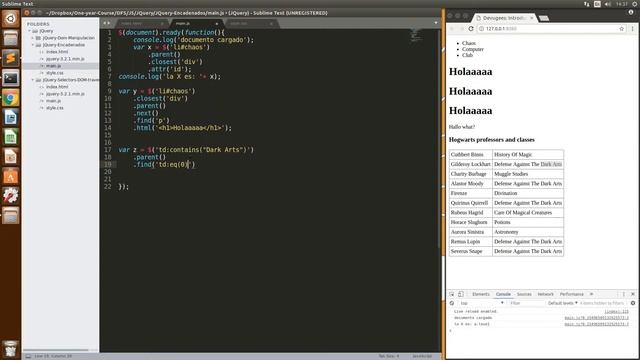Image resolution: width=640 pixels, height=360 pixels.
Task: Activate DevTools inspect element picker
Action: coord(452,294)
